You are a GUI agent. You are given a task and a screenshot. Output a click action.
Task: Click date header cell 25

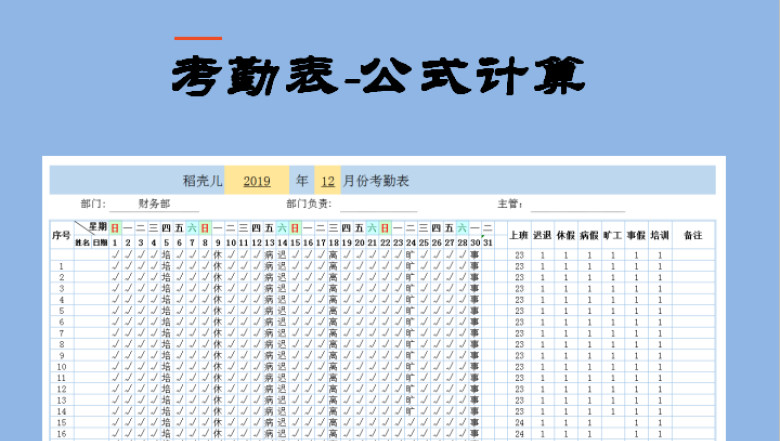click(x=423, y=243)
